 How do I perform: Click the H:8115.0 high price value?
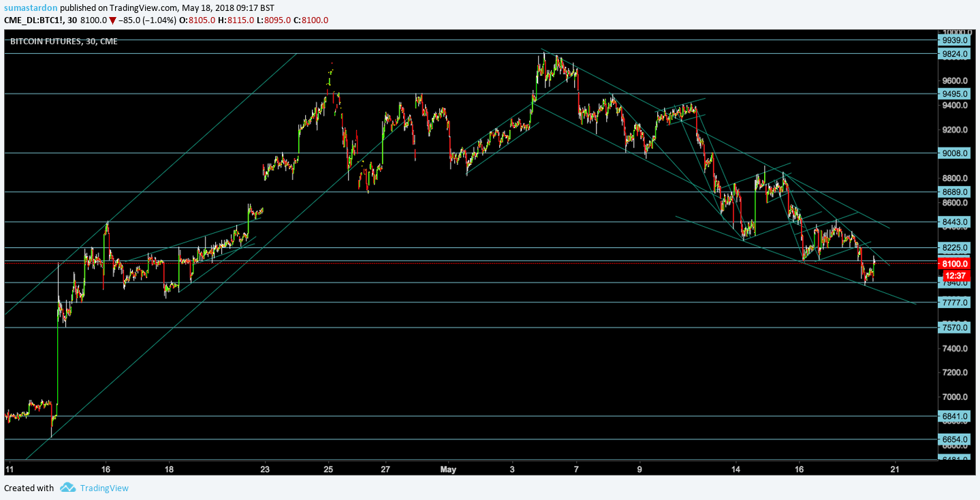click(x=236, y=20)
